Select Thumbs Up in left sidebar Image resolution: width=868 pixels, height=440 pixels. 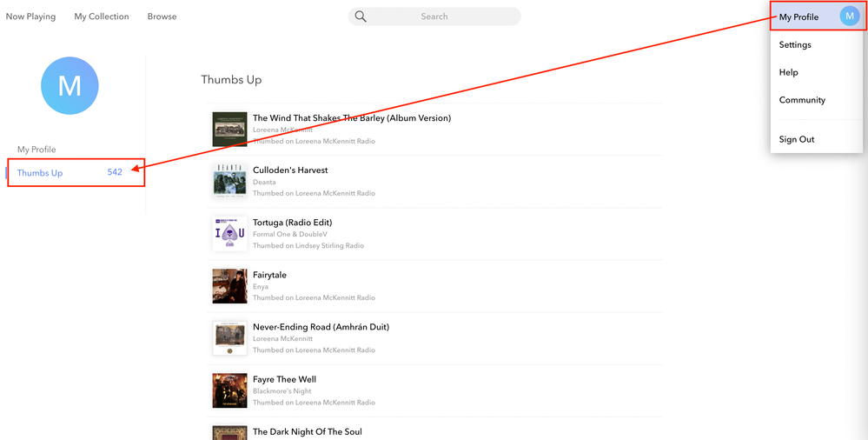[40, 173]
